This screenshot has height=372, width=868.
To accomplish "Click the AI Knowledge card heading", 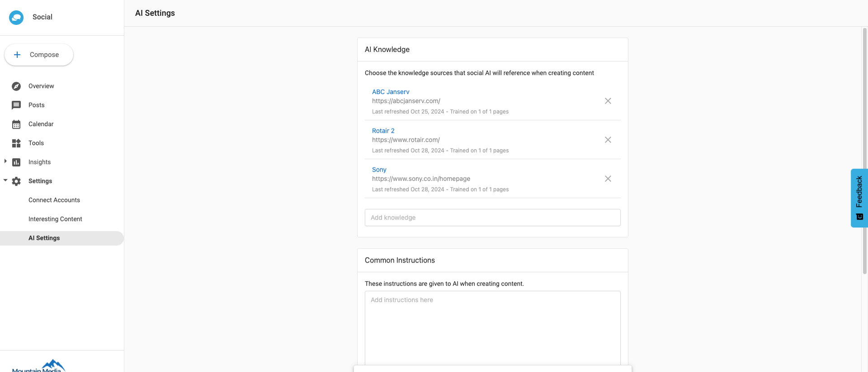I will pyautogui.click(x=387, y=49).
